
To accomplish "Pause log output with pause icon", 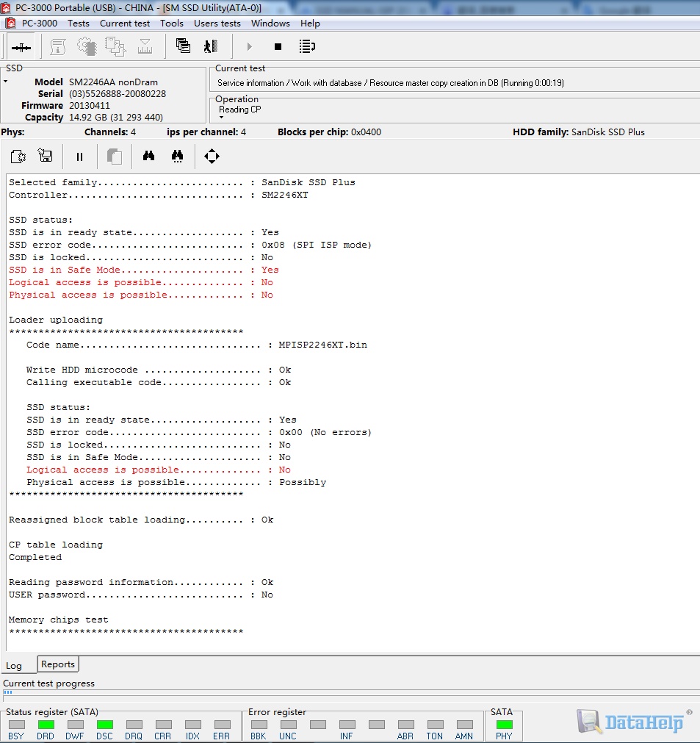I will [80, 157].
